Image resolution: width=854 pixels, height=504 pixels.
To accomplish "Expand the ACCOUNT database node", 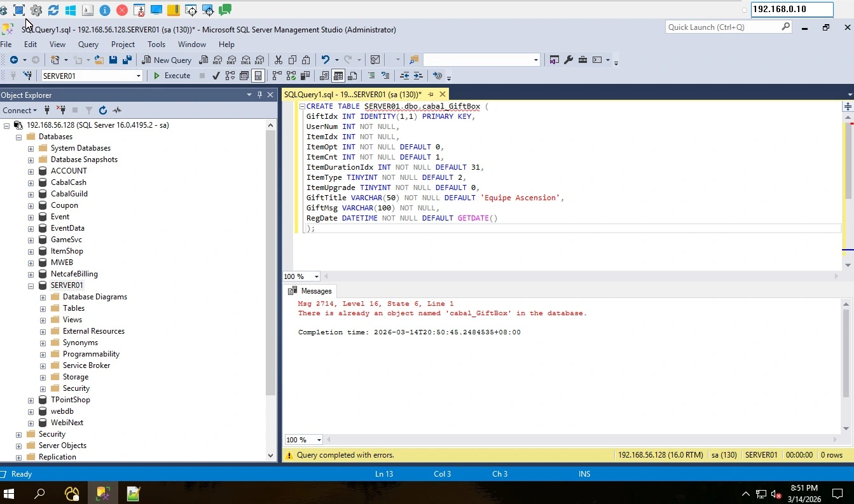I will [x=31, y=172].
